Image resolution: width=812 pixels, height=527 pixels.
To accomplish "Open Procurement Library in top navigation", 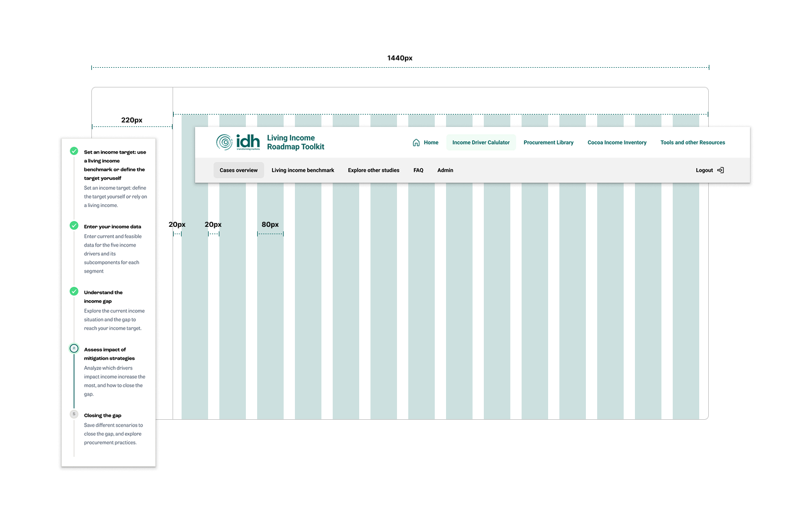I will click(549, 143).
